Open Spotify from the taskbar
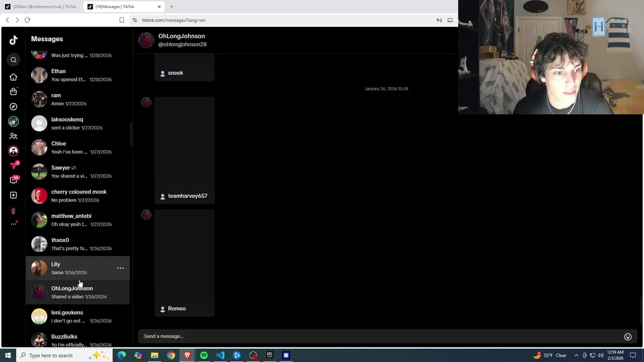The width and height of the screenshot is (644, 362). [204, 355]
